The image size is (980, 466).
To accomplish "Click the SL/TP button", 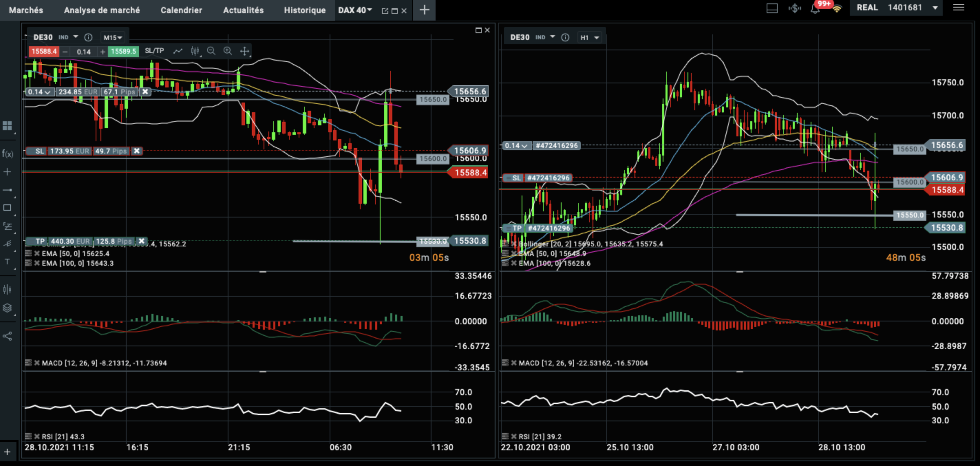I will [154, 51].
